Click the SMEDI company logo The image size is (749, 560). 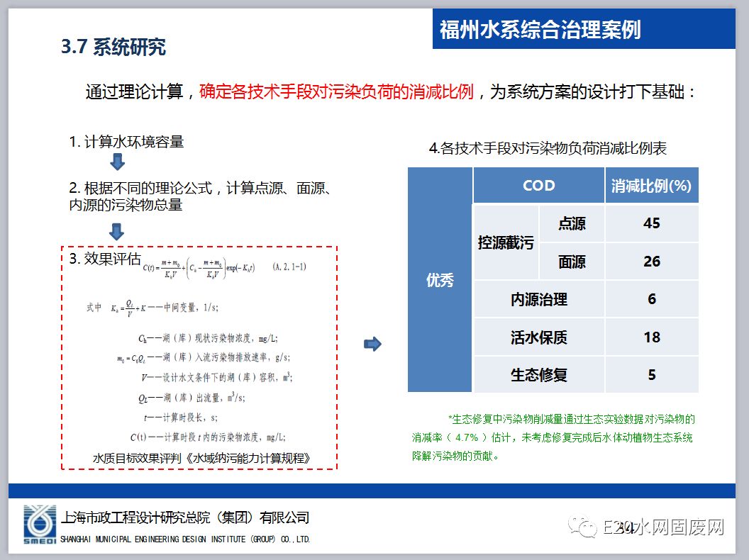(x=40, y=524)
